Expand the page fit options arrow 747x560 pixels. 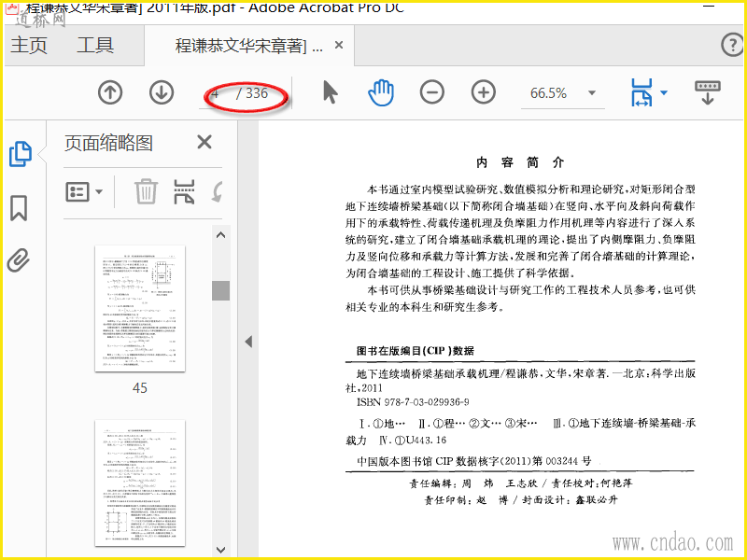tap(664, 92)
